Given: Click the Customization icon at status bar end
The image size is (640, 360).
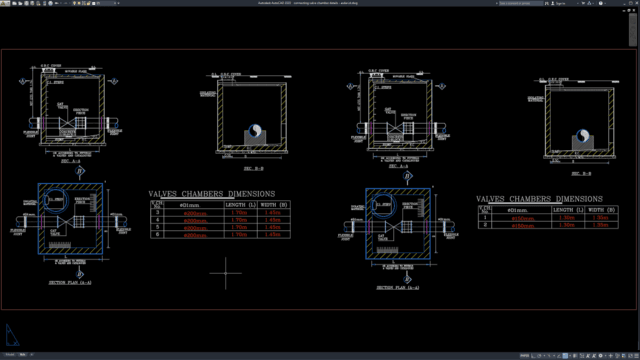Looking at the screenshot, I should 636,356.
